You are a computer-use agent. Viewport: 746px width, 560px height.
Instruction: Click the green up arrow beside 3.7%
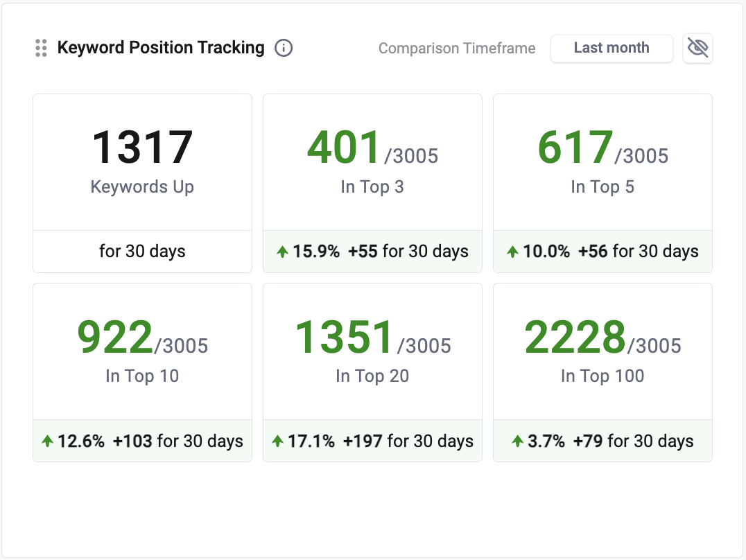point(517,441)
